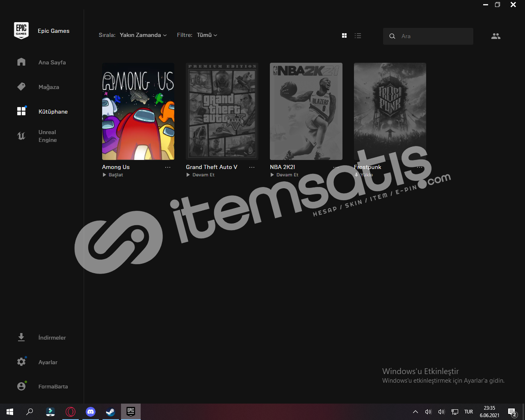This screenshot has height=420, width=525.
Task: Open the İndirmeler download arrow icon
Action: (21, 337)
